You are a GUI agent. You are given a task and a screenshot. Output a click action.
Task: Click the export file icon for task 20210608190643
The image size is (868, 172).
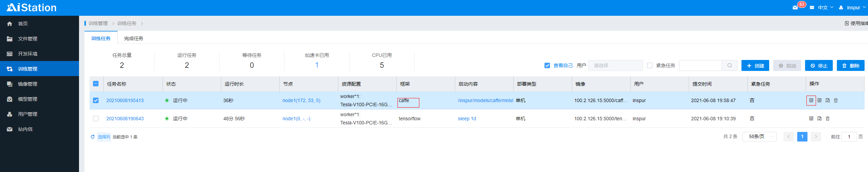click(819, 119)
